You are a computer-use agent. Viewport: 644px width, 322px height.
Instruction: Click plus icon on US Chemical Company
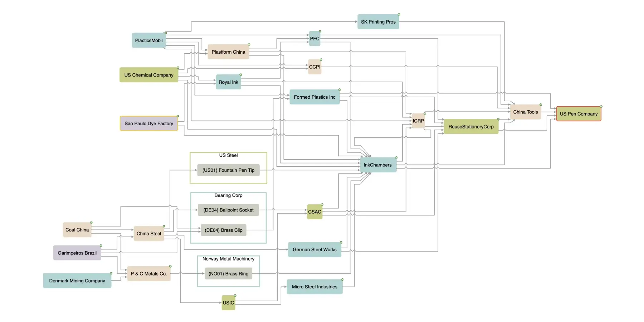[178, 68]
